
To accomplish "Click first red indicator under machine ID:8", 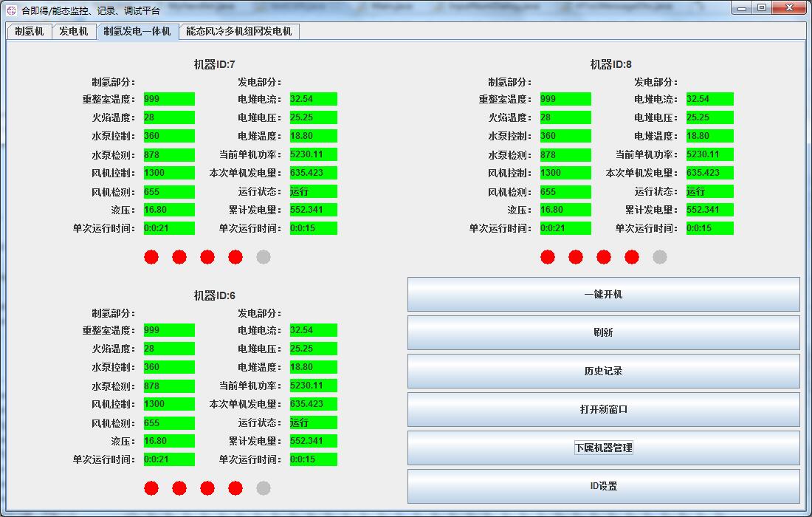I will pyautogui.click(x=548, y=257).
